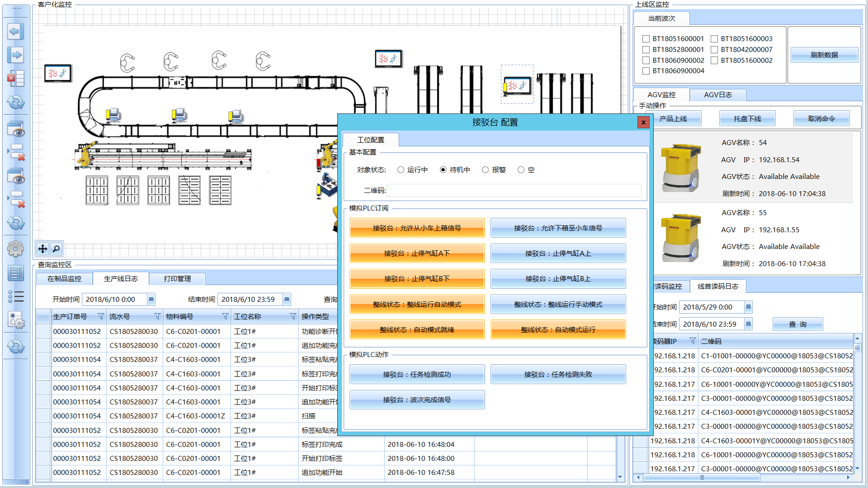868x488 pixels.
Task: Click the bullet list sidebar icon
Action: (x=15, y=296)
